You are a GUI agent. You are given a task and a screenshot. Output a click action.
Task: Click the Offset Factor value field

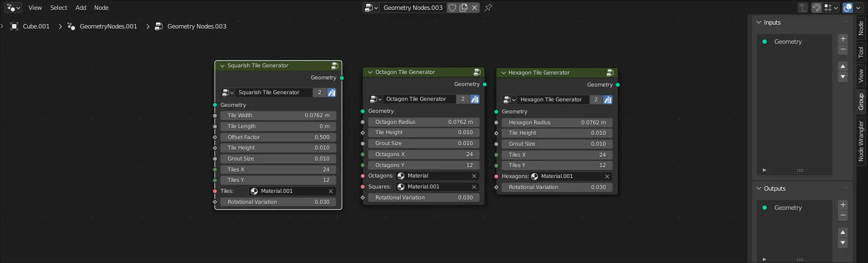(x=279, y=138)
